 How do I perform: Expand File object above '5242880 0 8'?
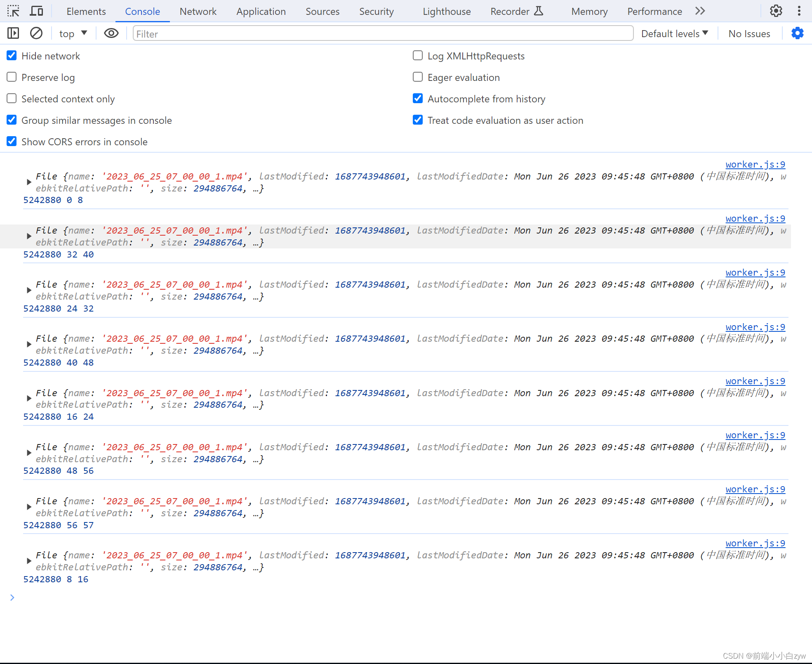28,182
